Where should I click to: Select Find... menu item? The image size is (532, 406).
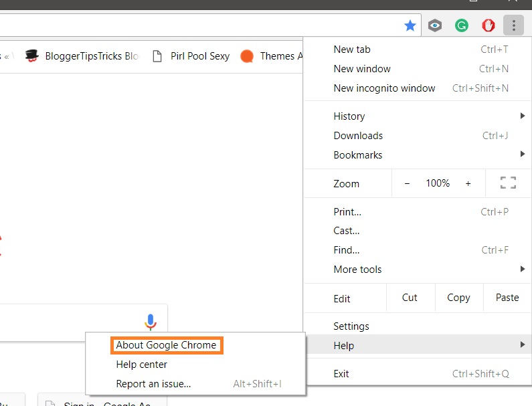[418, 250]
